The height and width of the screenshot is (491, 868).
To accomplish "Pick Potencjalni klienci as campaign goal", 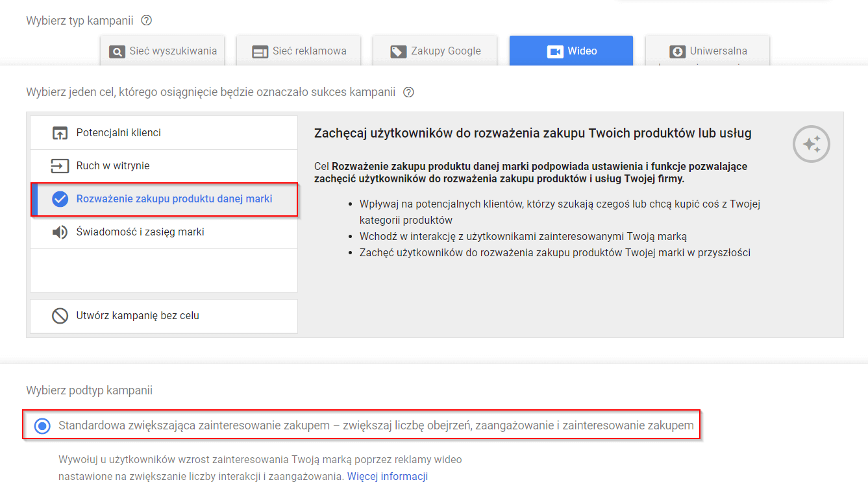I will click(119, 133).
